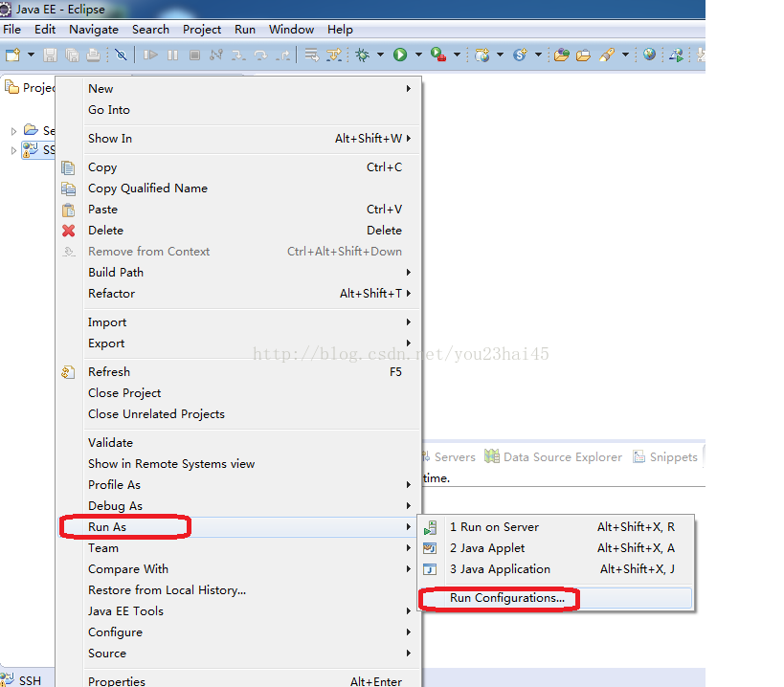Expand the New submenu
This screenshot has width=784, height=687.
(250, 88)
